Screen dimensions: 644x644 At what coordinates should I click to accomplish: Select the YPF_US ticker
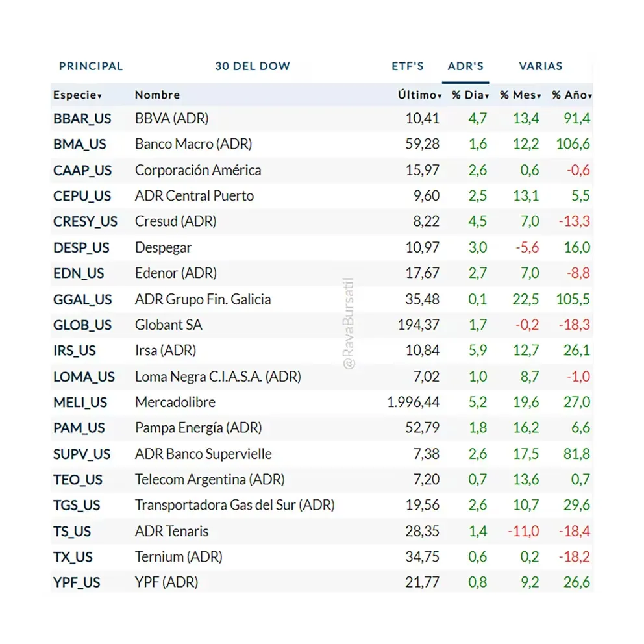tap(77, 583)
